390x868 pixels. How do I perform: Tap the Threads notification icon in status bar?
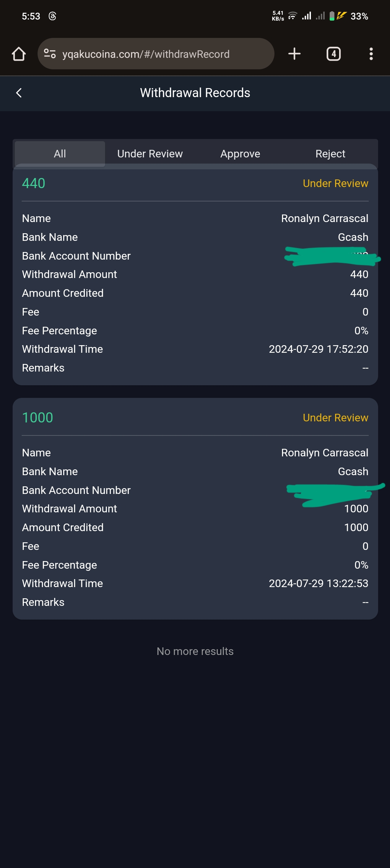click(52, 16)
